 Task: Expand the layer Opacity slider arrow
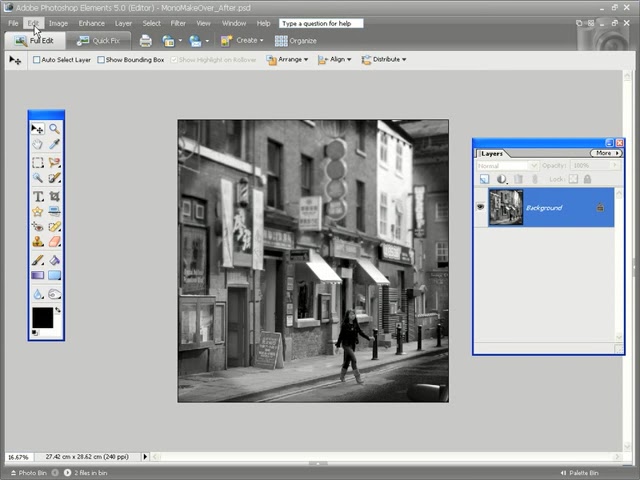click(615, 165)
